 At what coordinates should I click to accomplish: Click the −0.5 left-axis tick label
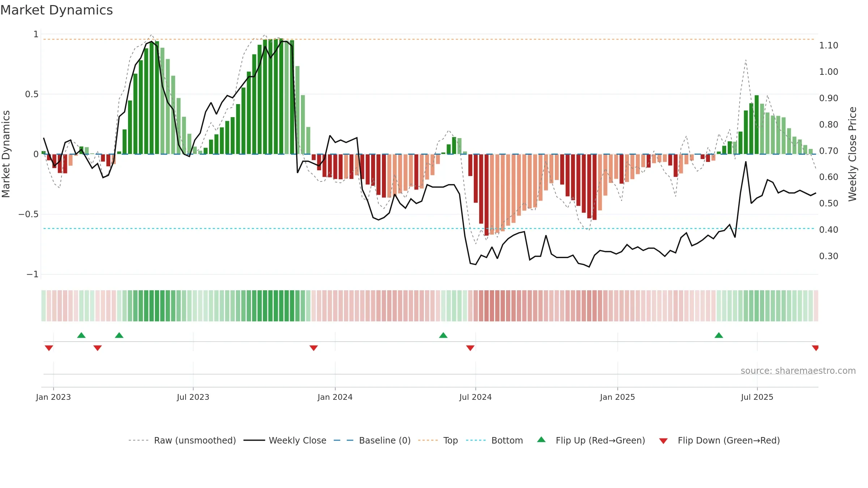click(28, 214)
